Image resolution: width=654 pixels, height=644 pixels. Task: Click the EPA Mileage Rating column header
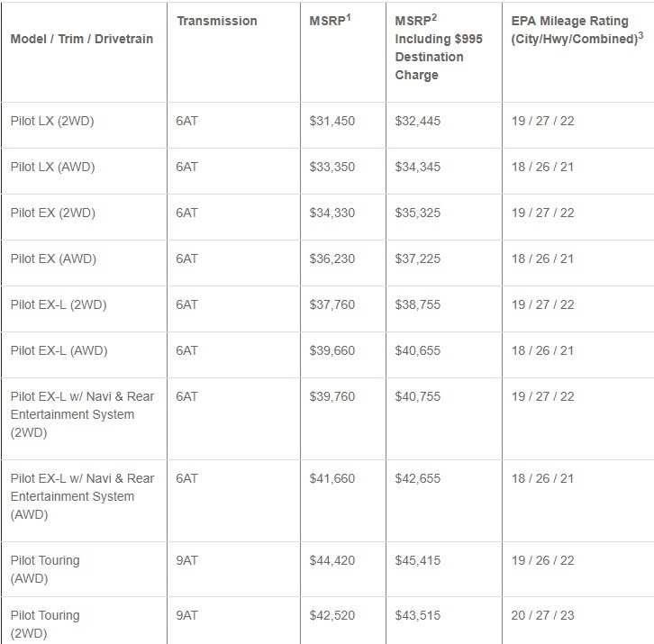click(x=576, y=30)
